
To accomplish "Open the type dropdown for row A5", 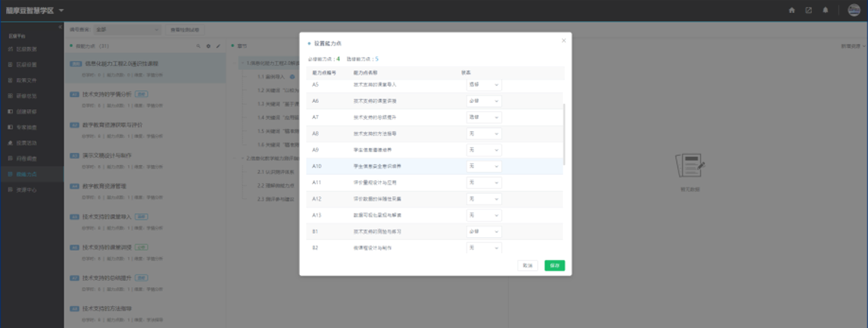I will 483,84.
